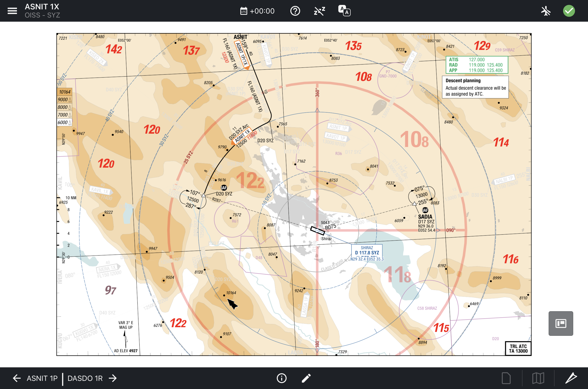This screenshot has height=389, width=588.
Task: Go to next chart DASDO 1R
Action: pyautogui.click(x=85, y=378)
